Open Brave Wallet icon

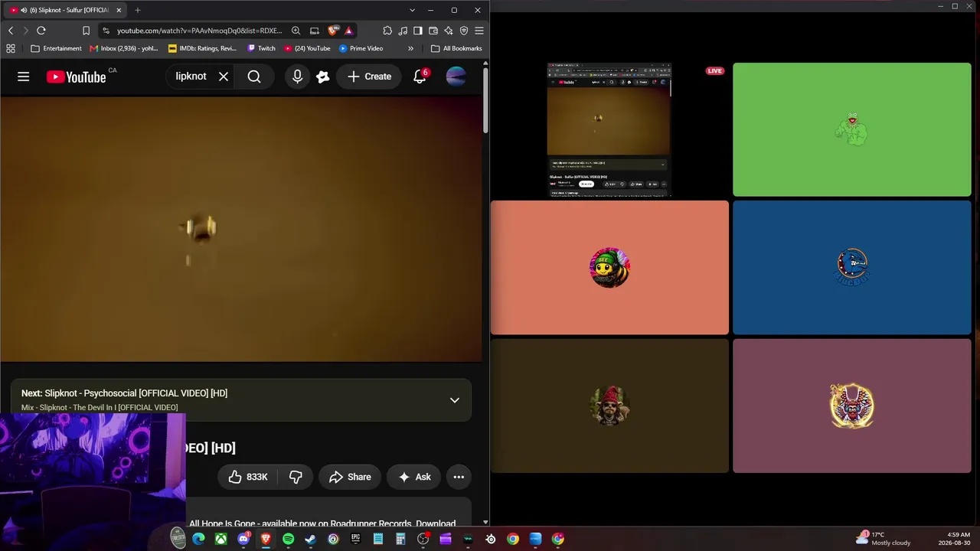click(433, 31)
